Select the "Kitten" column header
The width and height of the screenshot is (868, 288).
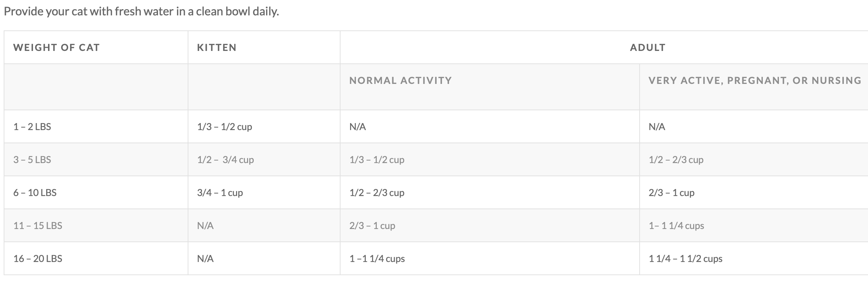(217, 48)
